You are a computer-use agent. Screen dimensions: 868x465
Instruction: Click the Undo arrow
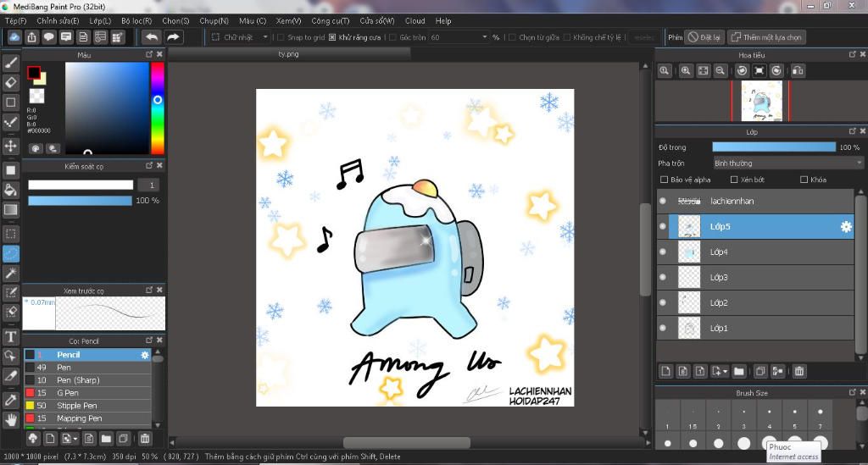coord(151,37)
